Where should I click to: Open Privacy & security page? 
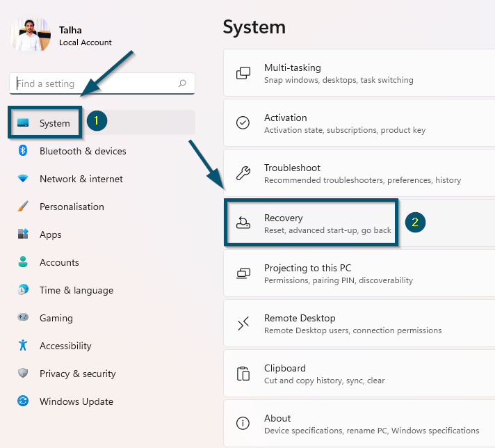click(x=102, y=374)
